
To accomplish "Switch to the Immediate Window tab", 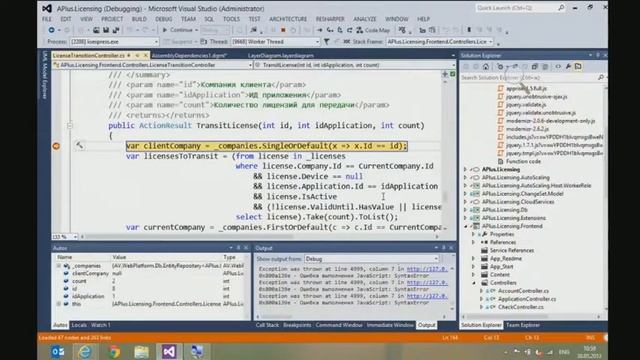I will pos(390,325).
